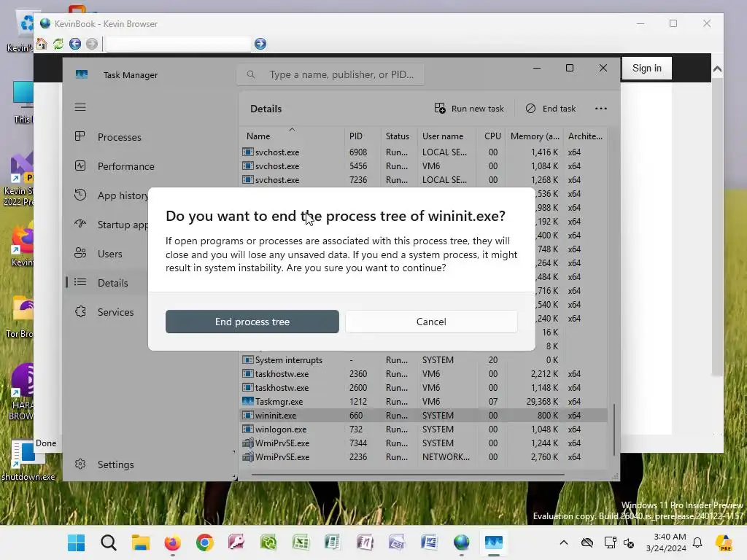Click Kevin Browser refresh icon
The image size is (747, 560).
coord(58,44)
